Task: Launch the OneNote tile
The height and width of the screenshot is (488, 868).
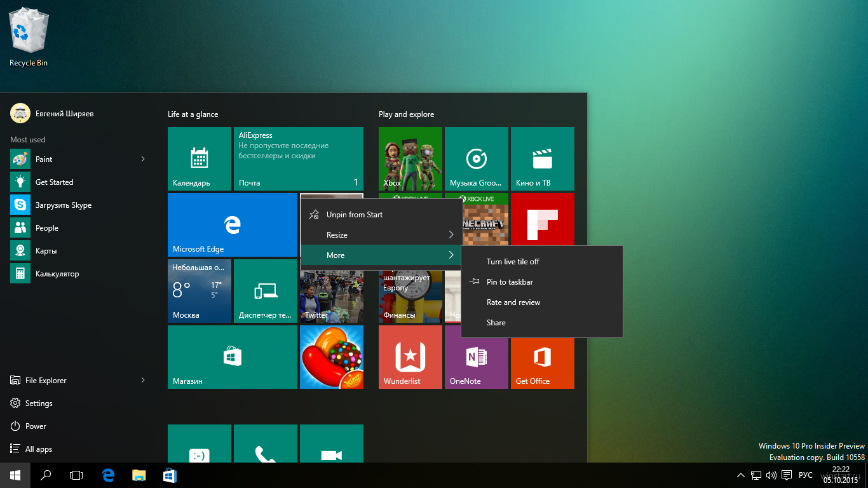Action: [x=477, y=362]
